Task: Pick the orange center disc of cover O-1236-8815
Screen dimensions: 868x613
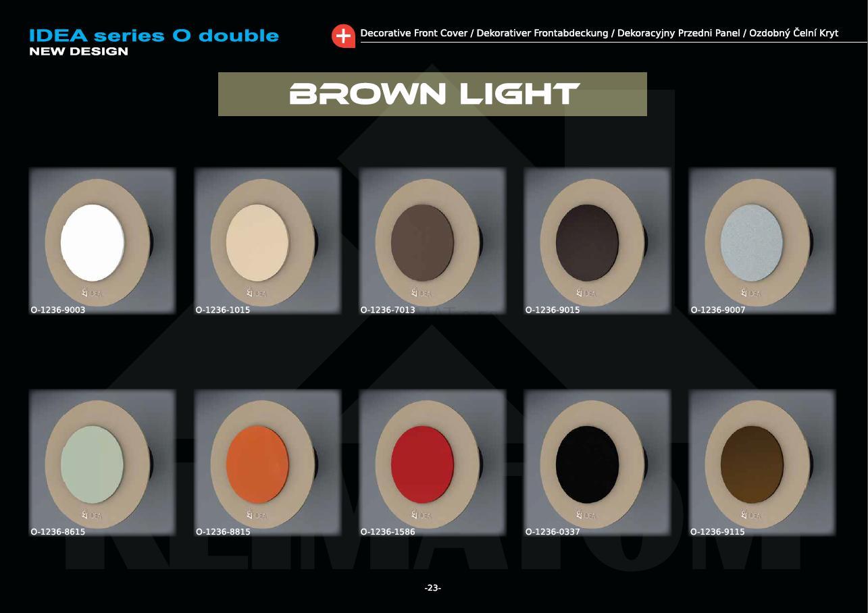Action: 257,464
